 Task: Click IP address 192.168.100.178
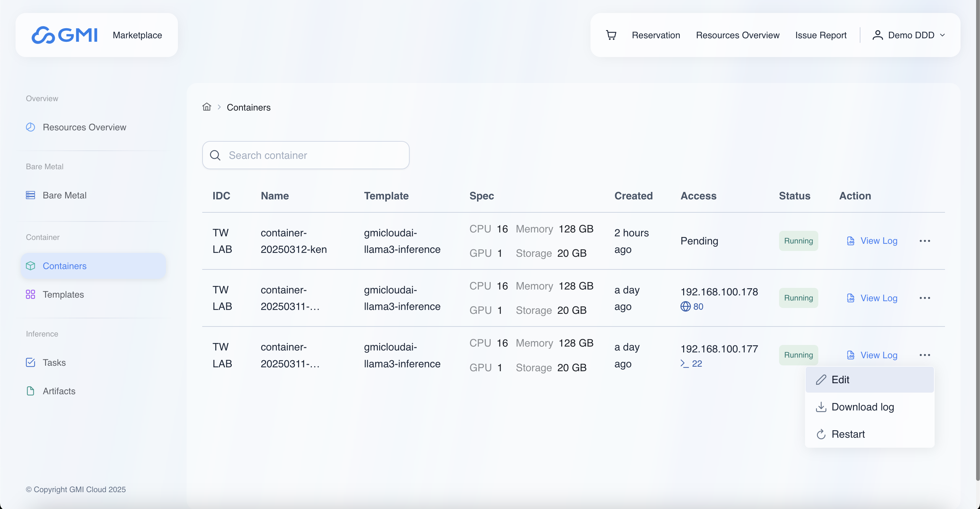[719, 291]
